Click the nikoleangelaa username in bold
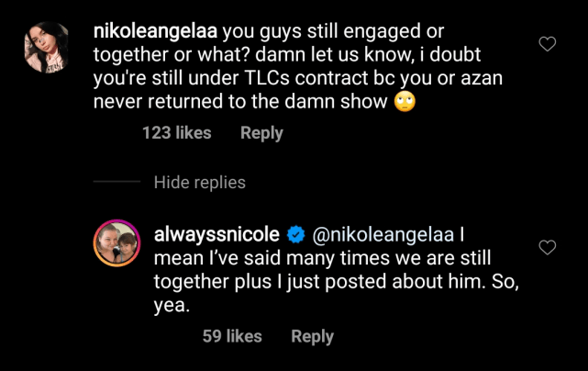The height and width of the screenshot is (371, 588). tap(150, 30)
